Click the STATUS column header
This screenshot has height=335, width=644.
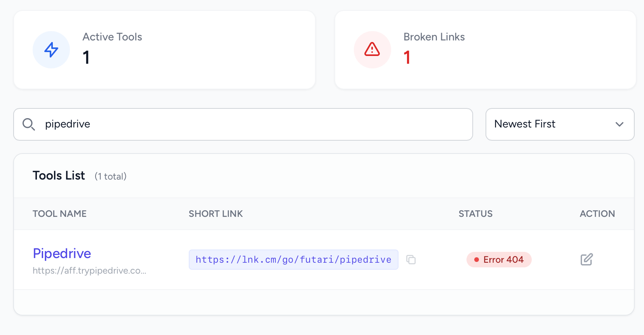475,214
